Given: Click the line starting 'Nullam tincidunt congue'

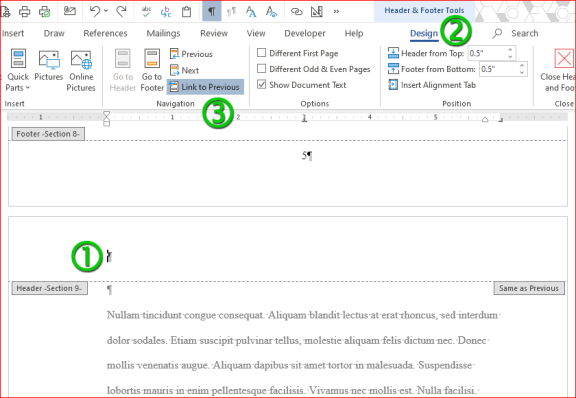Looking at the screenshot, I should pyautogui.click(x=302, y=315).
